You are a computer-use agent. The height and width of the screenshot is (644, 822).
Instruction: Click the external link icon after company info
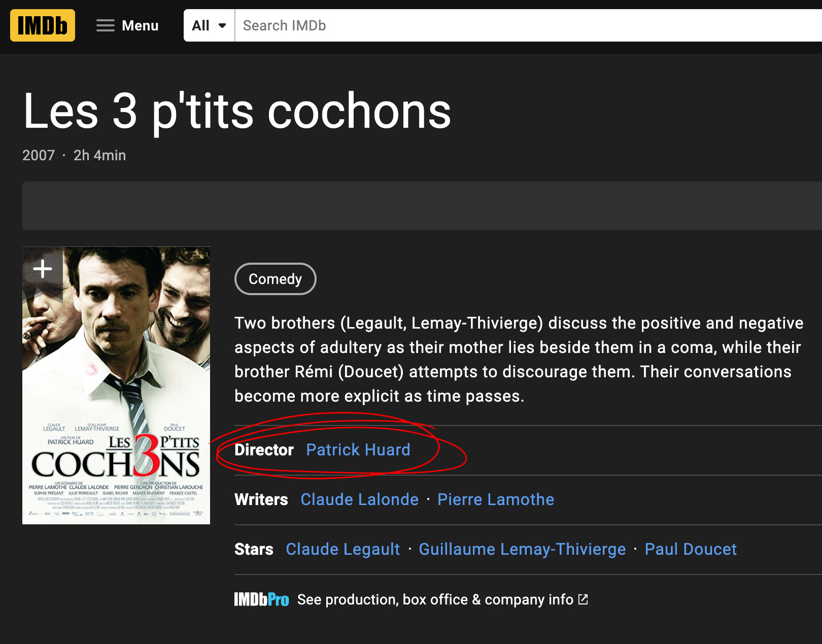coord(584,599)
